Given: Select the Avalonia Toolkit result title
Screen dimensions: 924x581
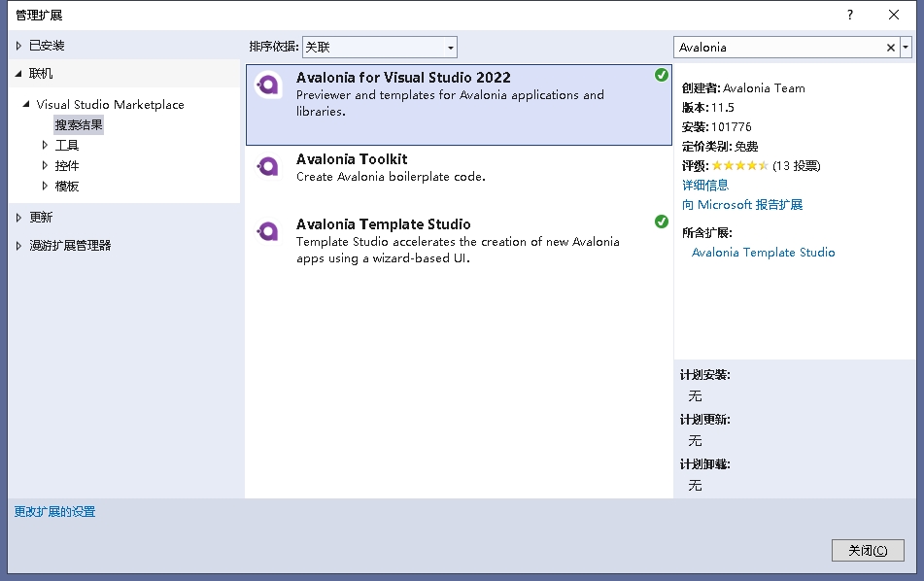Looking at the screenshot, I should click(352, 159).
